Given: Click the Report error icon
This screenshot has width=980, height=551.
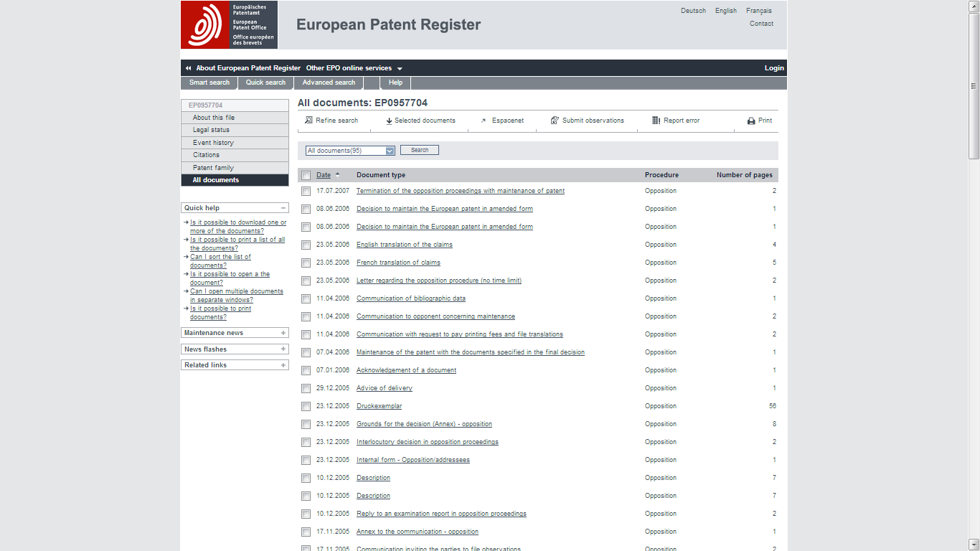Looking at the screenshot, I should coord(656,121).
